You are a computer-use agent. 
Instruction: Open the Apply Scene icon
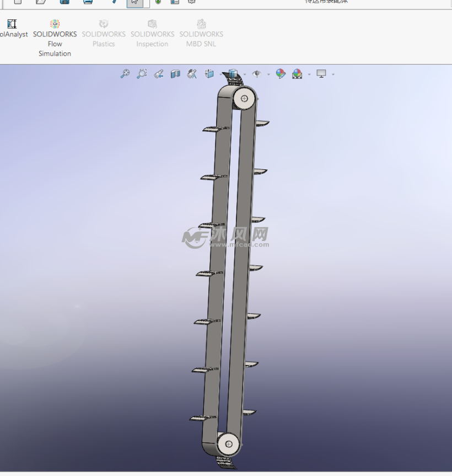tap(297, 74)
